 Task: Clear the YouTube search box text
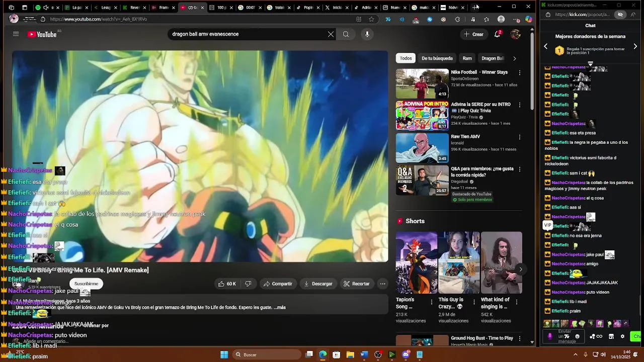click(x=331, y=34)
